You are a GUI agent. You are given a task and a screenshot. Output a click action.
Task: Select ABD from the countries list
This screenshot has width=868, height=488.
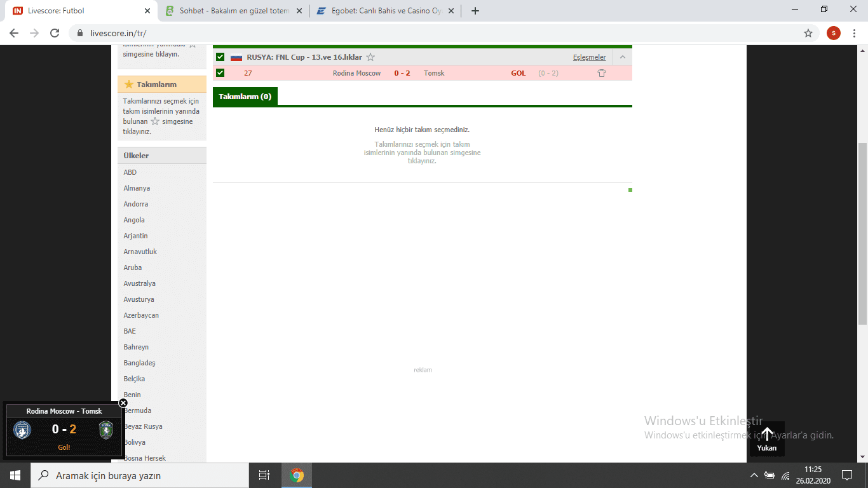click(130, 172)
